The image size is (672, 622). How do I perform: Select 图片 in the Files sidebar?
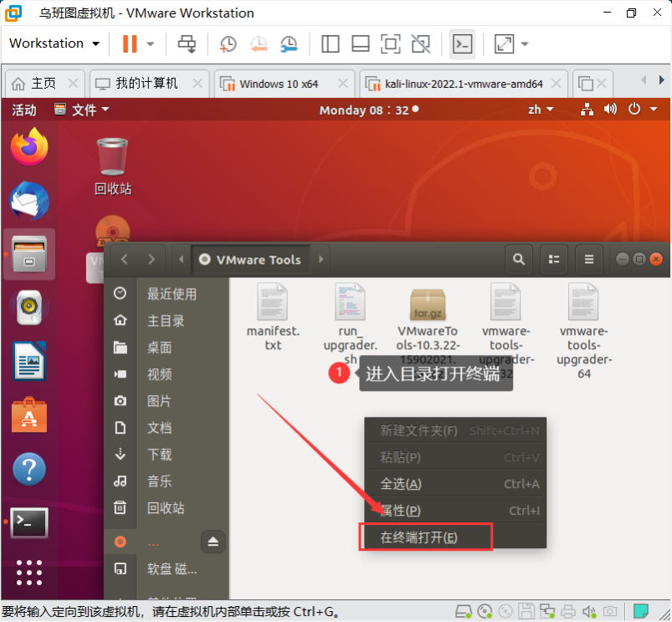click(x=167, y=401)
